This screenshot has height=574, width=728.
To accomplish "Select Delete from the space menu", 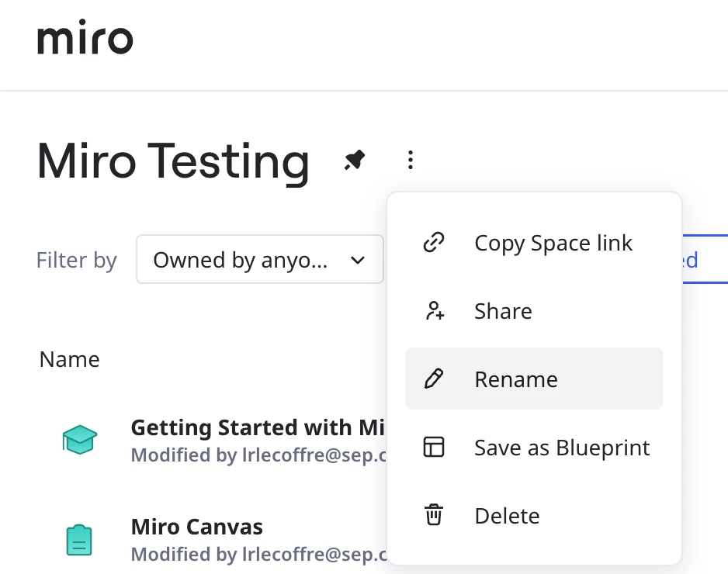I will click(507, 516).
